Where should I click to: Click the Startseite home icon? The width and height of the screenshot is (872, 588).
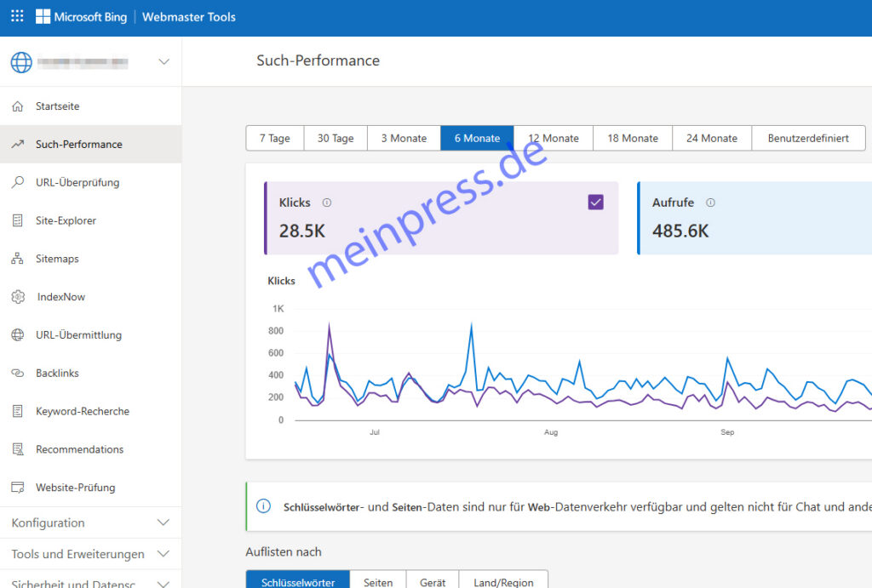[18, 106]
